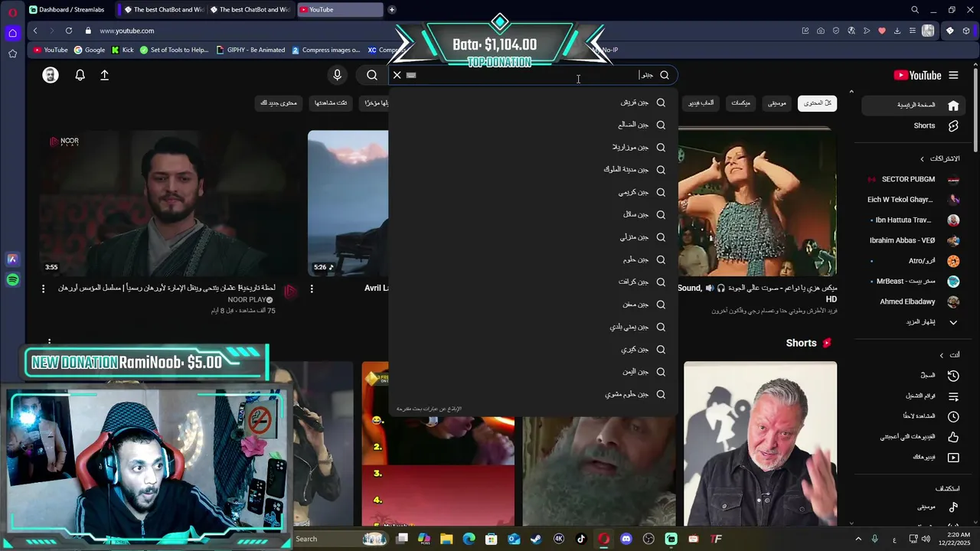The height and width of the screenshot is (551, 980).
Task: Select the محتوى جديد لك filter chip
Action: (279, 103)
